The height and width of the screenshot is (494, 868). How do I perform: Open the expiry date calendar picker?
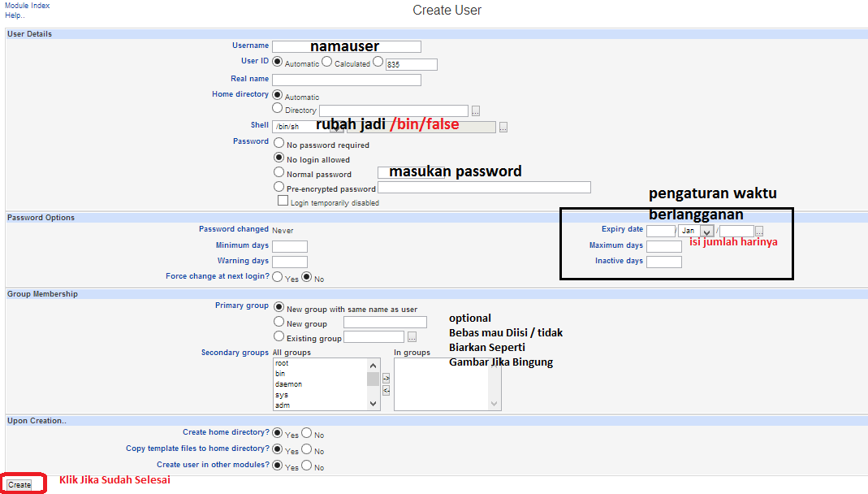point(759,231)
